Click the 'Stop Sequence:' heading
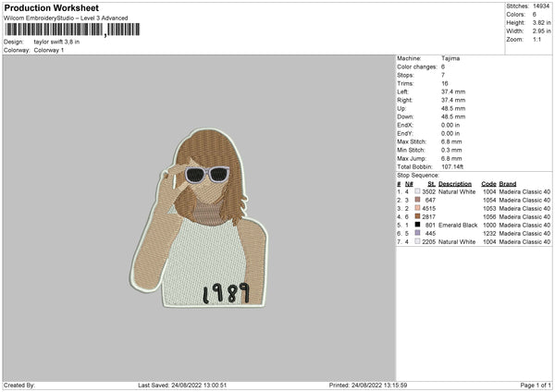The image size is (555, 392). coord(418,176)
